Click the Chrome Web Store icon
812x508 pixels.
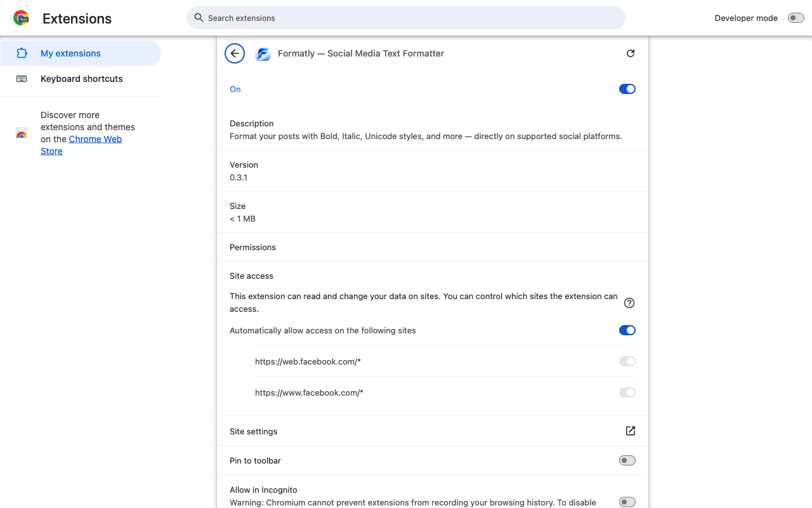(22, 133)
